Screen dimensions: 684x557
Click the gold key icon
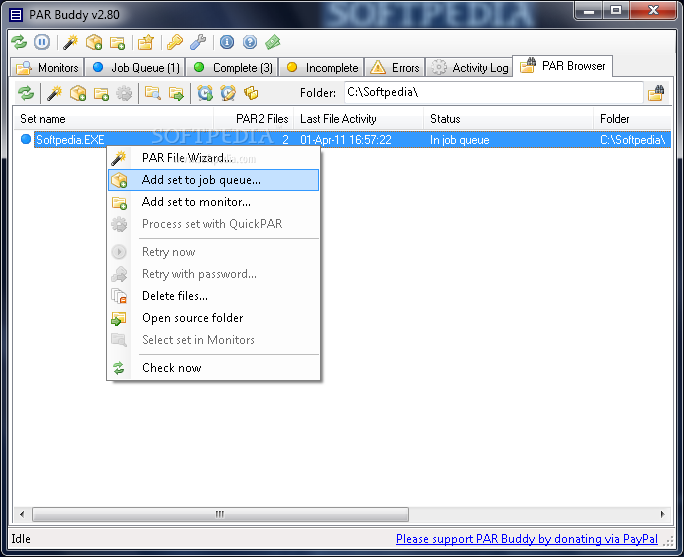pyautogui.click(x=174, y=42)
